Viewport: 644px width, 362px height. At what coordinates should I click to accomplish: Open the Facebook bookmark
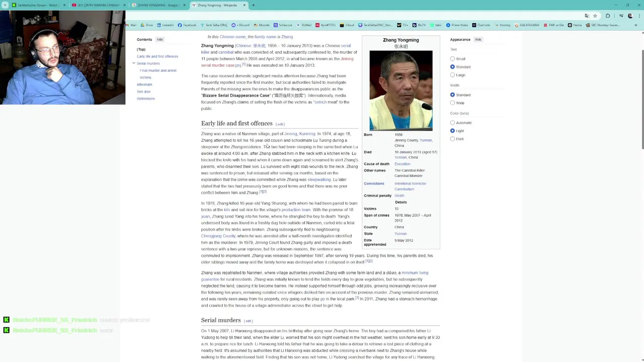pos(187,25)
